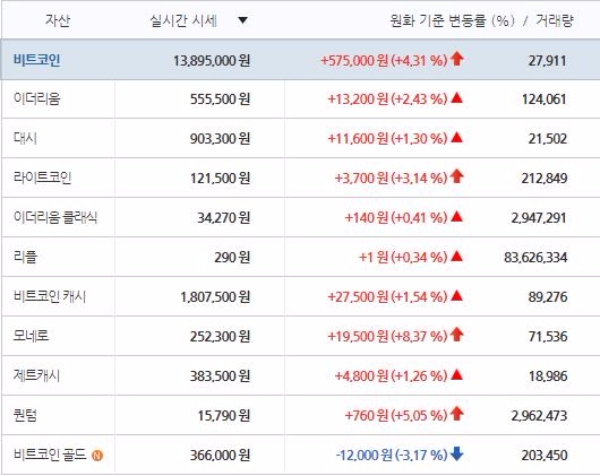The width and height of the screenshot is (600, 476).
Task: Click the sort arrow beside 실시간 시세
Action: tap(243, 20)
